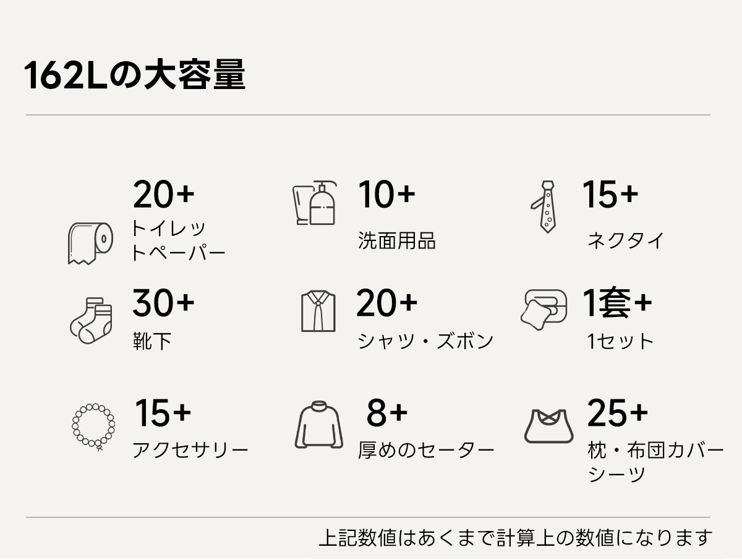
Task: Click the footnote about calculated values
Action: pos(515,538)
